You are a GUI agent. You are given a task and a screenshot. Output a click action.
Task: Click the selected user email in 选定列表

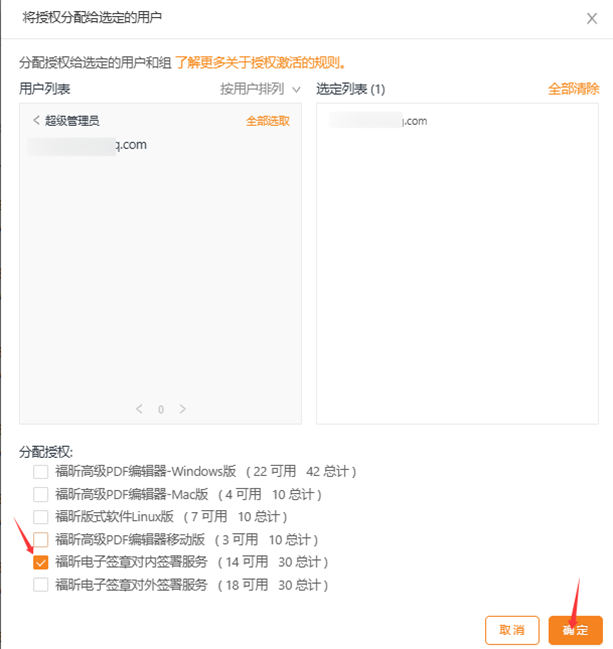[x=378, y=121]
